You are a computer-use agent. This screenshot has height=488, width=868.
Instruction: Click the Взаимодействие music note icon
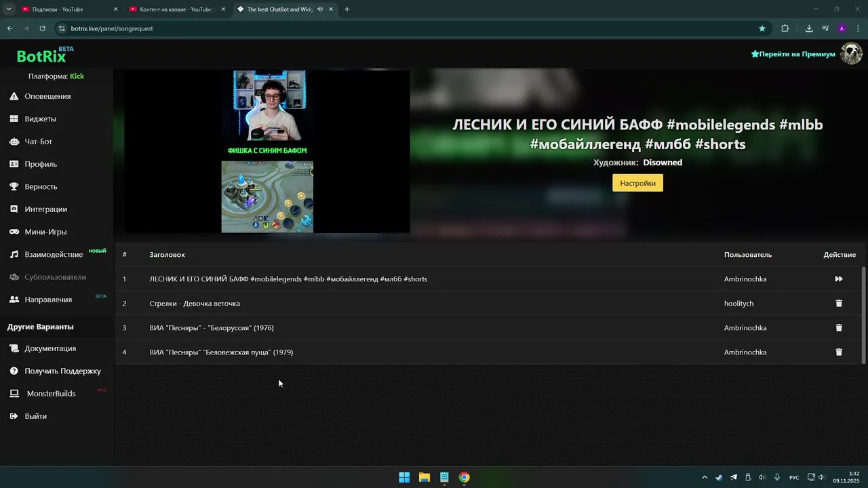pyautogui.click(x=14, y=254)
